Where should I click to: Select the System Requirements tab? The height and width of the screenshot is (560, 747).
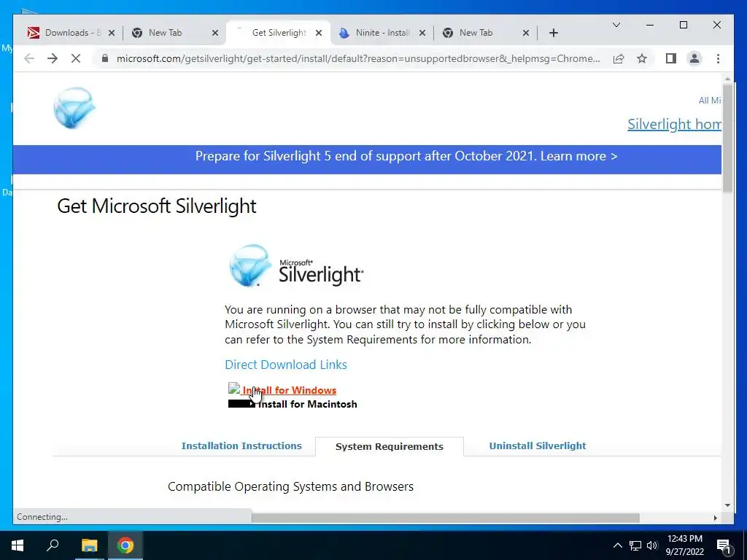pos(390,446)
